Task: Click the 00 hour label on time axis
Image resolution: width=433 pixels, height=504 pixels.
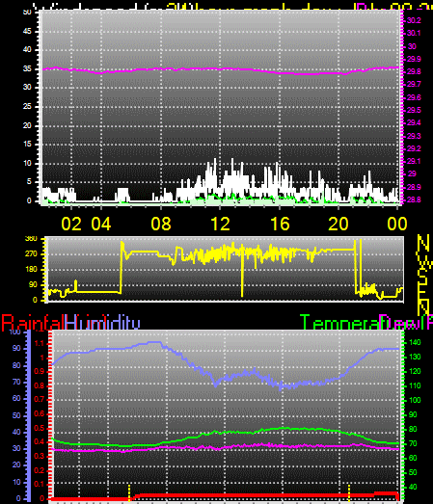Action: (397, 224)
